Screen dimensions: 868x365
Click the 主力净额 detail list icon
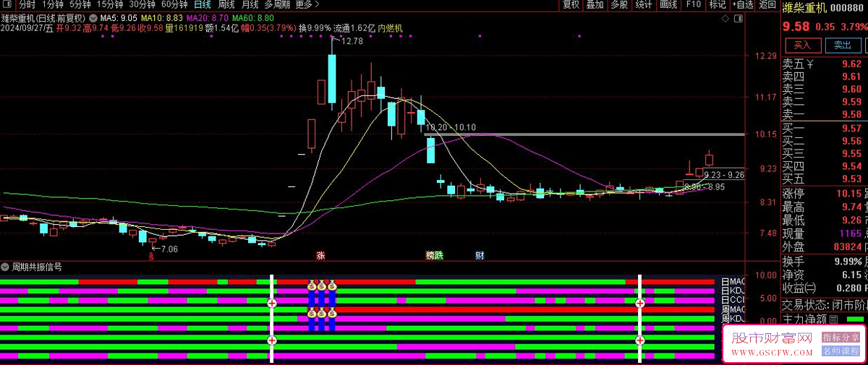pos(833,319)
